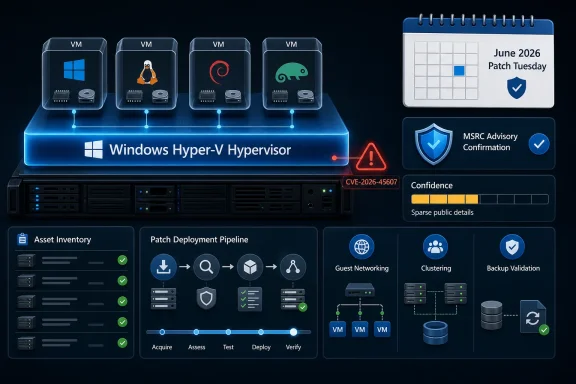This screenshot has height=384, width=576.
Task: Click the magnifier Assess icon in the pipeline
Action: pyautogui.click(x=206, y=267)
